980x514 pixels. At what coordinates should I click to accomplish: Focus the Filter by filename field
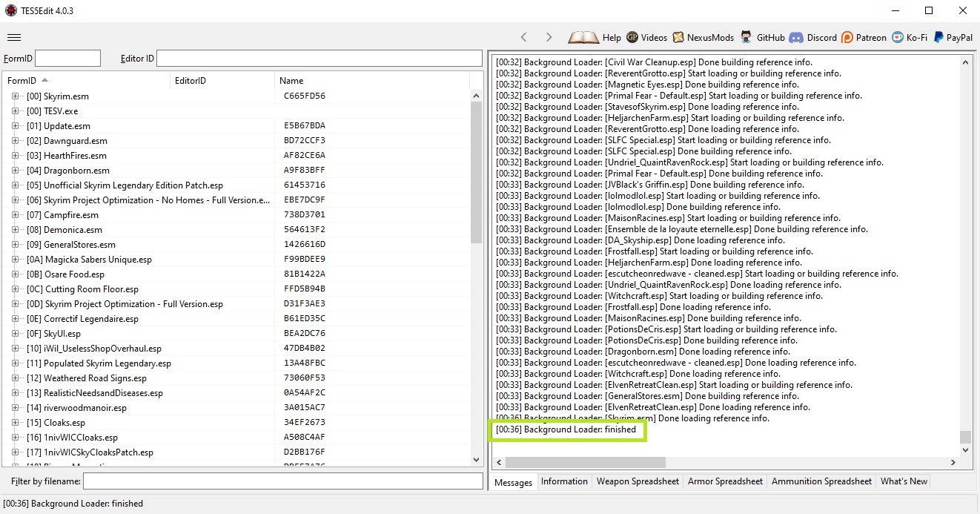click(282, 481)
